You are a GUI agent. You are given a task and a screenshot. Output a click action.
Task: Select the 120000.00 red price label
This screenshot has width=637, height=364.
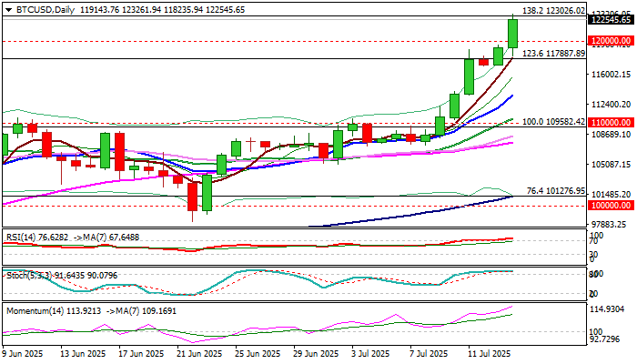612,41
